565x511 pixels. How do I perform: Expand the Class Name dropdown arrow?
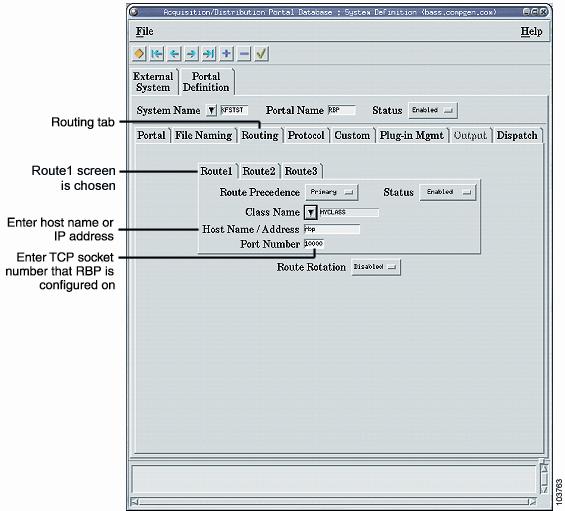(x=310, y=213)
